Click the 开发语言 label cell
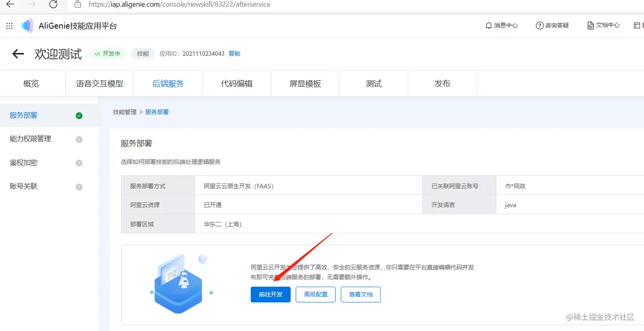This screenshot has height=331, width=644. [459, 205]
